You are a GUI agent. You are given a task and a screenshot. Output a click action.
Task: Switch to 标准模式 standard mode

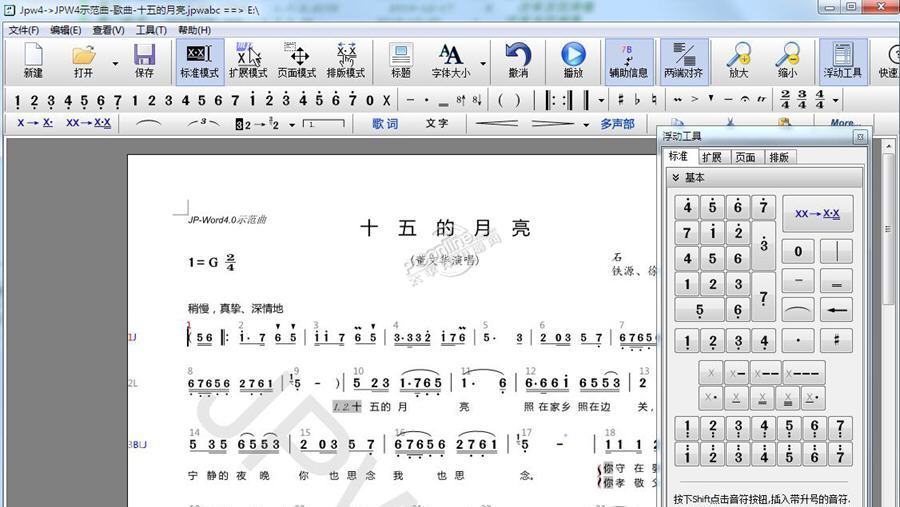pyautogui.click(x=199, y=61)
